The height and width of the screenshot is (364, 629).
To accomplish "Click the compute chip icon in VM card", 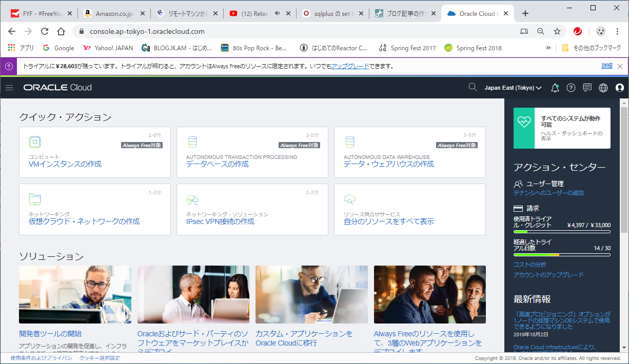I will point(34,142).
